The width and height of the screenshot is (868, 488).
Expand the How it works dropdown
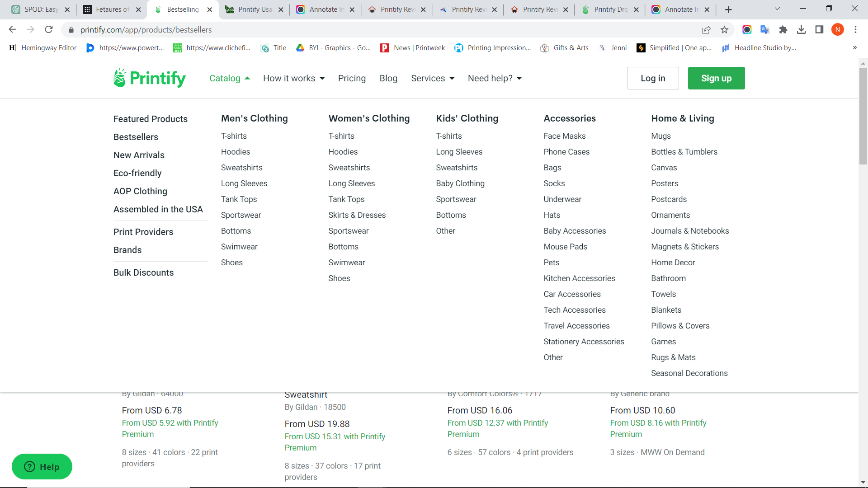pos(294,78)
